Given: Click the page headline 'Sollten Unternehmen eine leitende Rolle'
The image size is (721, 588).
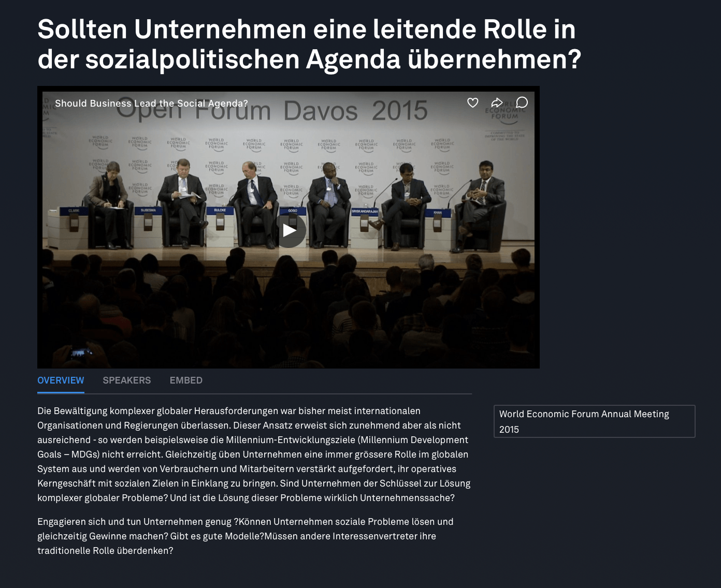Looking at the screenshot, I should click(x=309, y=44).
